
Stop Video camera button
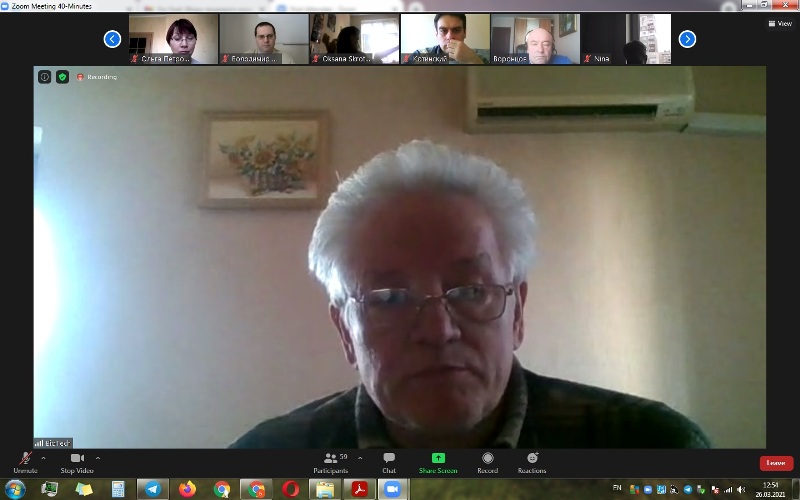click(x=77, y=463)
